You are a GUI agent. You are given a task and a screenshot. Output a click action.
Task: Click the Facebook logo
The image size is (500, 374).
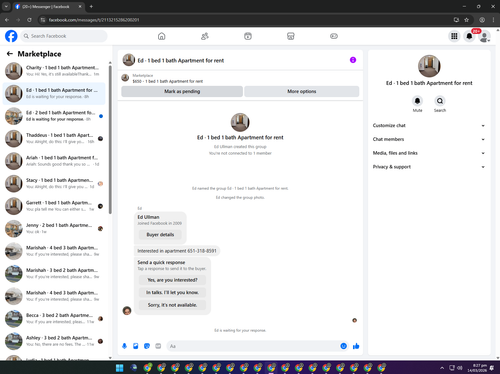click(x=11, y=36)
